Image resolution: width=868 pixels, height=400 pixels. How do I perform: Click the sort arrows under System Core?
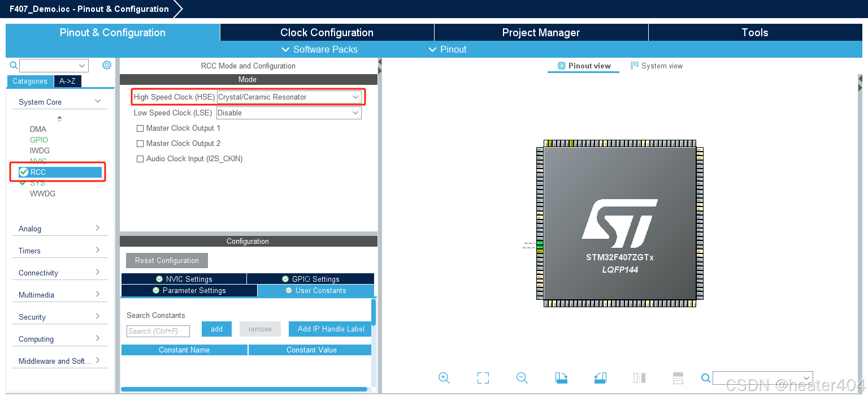point(59,119)
